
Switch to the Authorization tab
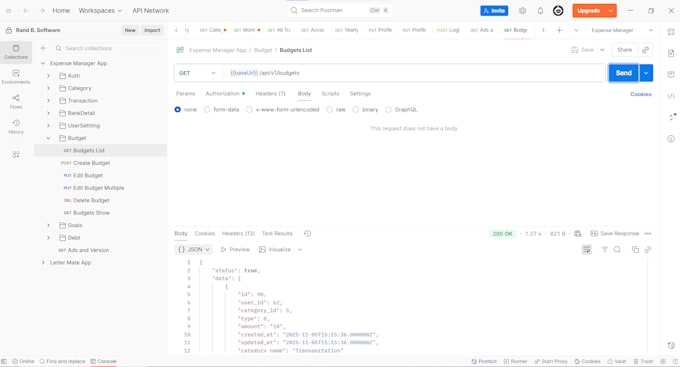[225, 94]
